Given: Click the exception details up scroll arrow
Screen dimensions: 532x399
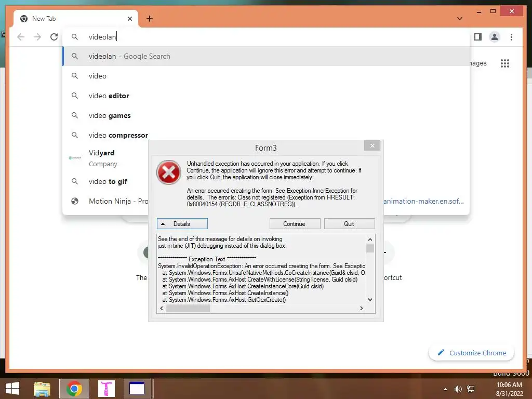Looking at the screenshot, I should pos(370,239).
